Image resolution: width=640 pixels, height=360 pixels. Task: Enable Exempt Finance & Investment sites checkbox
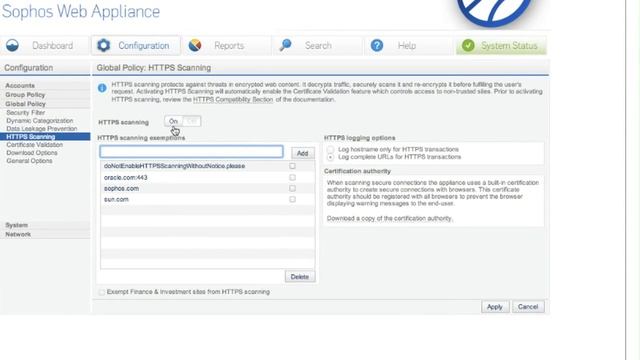coord(102,292)
